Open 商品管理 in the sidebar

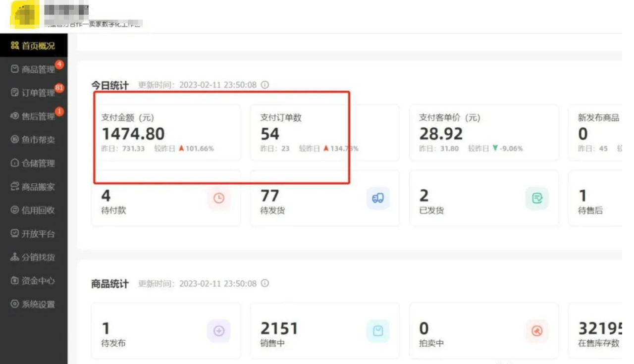pos(34,69)
